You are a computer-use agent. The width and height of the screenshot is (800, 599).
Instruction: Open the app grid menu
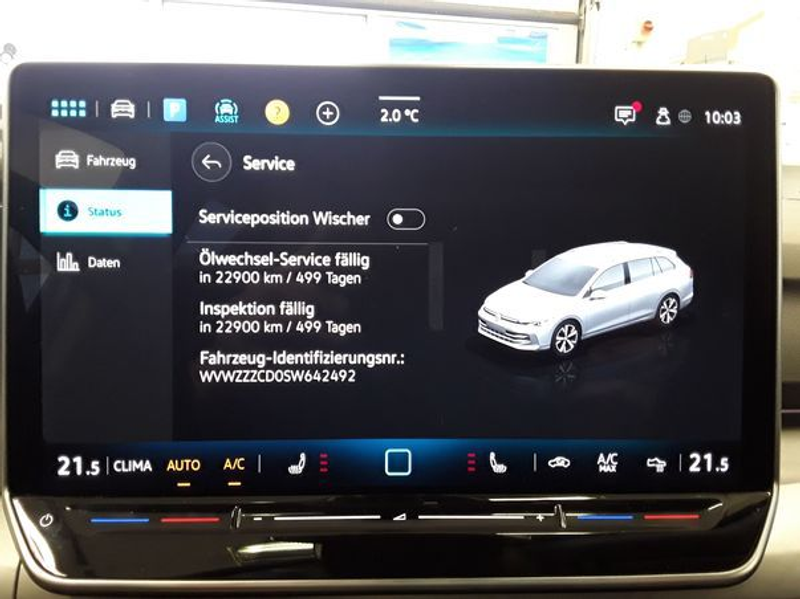68,109
